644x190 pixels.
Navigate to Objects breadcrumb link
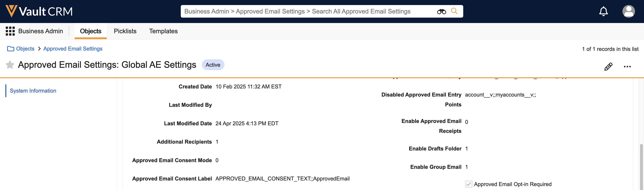coord(25,49)
